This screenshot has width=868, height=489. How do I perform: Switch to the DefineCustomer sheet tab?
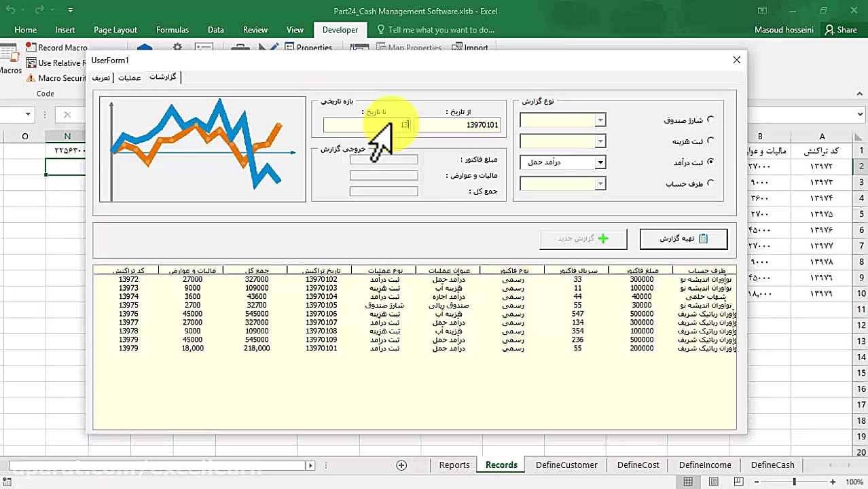point(566,465)
